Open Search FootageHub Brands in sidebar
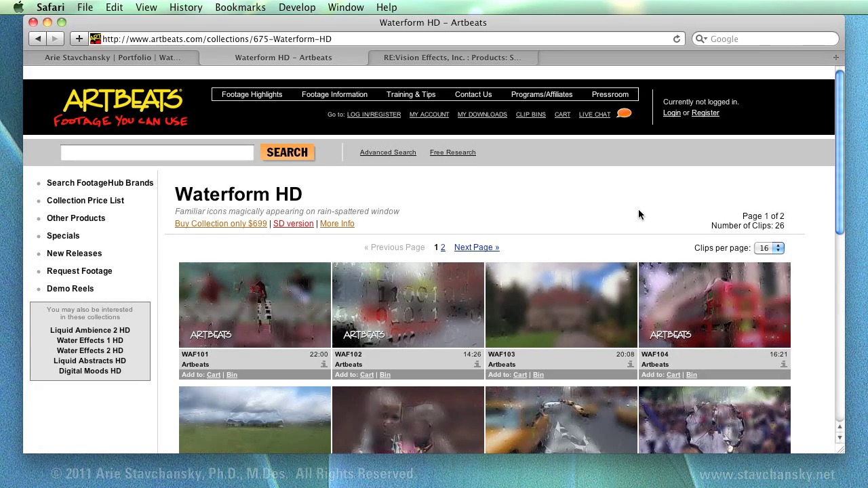Image resolution: width=868 pixels, height=488 pixels. pyautogui.click(x=100, y=183)
